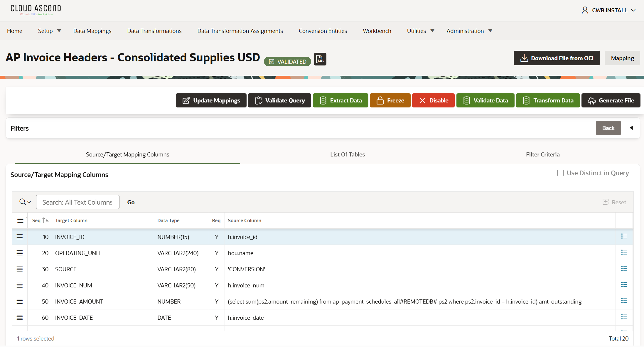
Task: Open details list icon for INVOICE_ID
Action: pos(624,236)
